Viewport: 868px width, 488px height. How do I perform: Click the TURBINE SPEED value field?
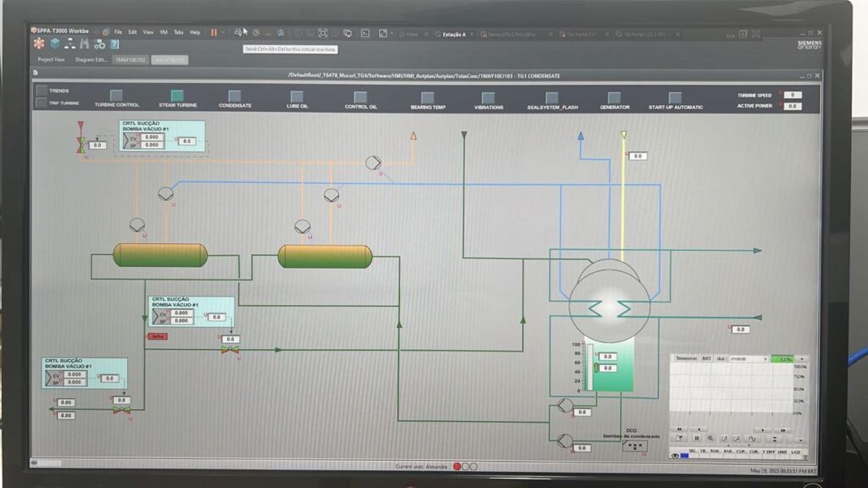point(793,95)
